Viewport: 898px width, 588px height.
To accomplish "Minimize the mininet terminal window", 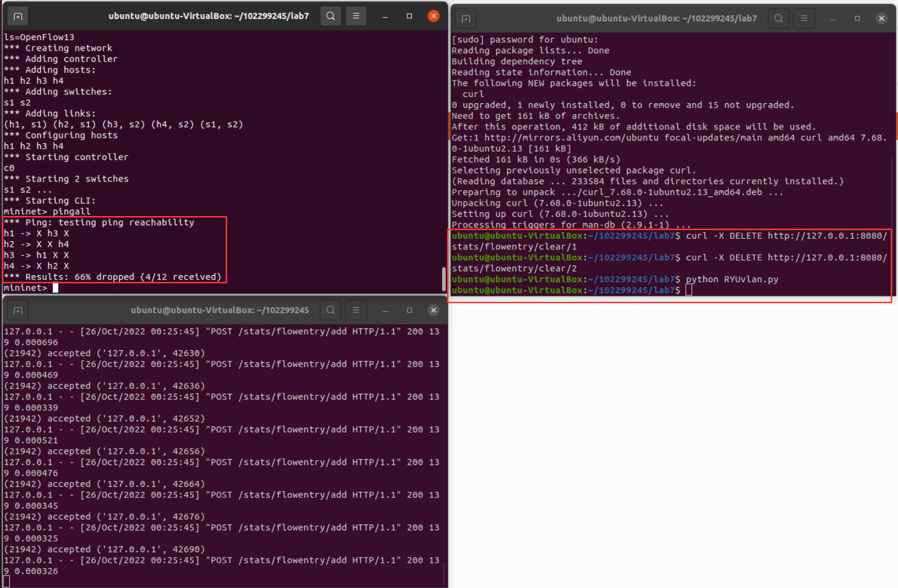I will [x=385, y=16].
